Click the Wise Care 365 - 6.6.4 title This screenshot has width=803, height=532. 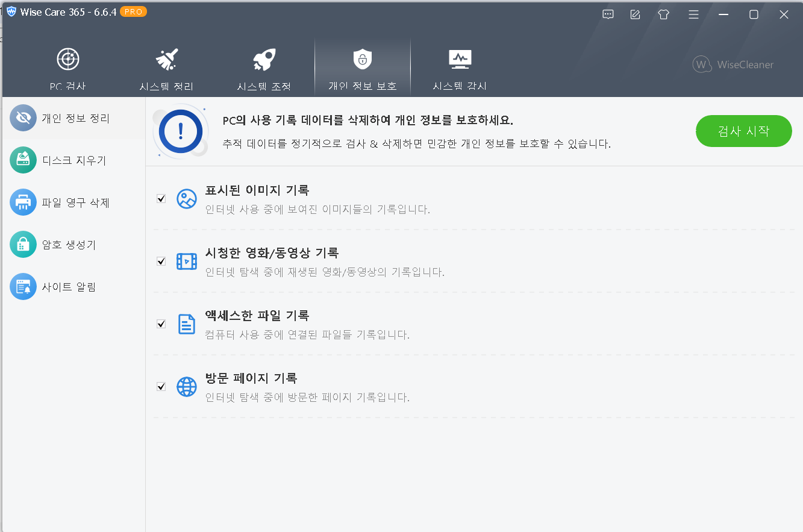click(68, 12)
